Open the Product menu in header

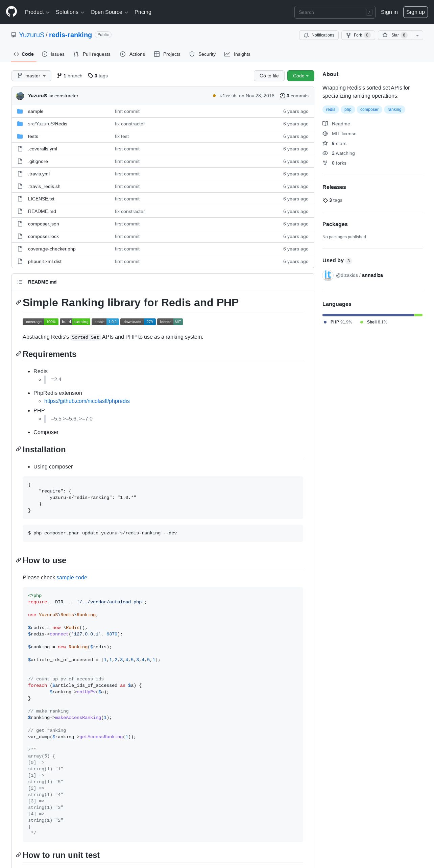coord(37,12)
